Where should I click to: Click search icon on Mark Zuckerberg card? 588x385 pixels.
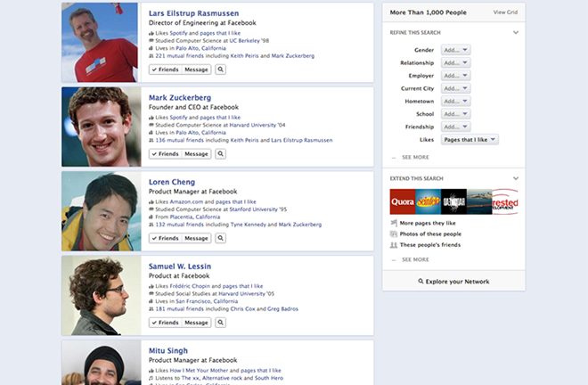tap(221, 154)
